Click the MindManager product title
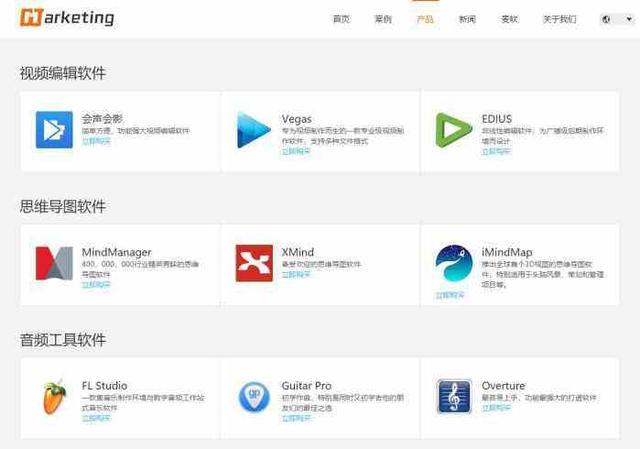This screenshot has height=449, width=640. tap(117, 252)
